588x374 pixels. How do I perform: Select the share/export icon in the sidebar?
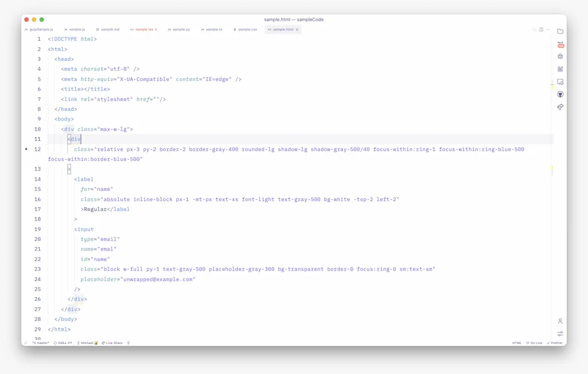[560, 107]
